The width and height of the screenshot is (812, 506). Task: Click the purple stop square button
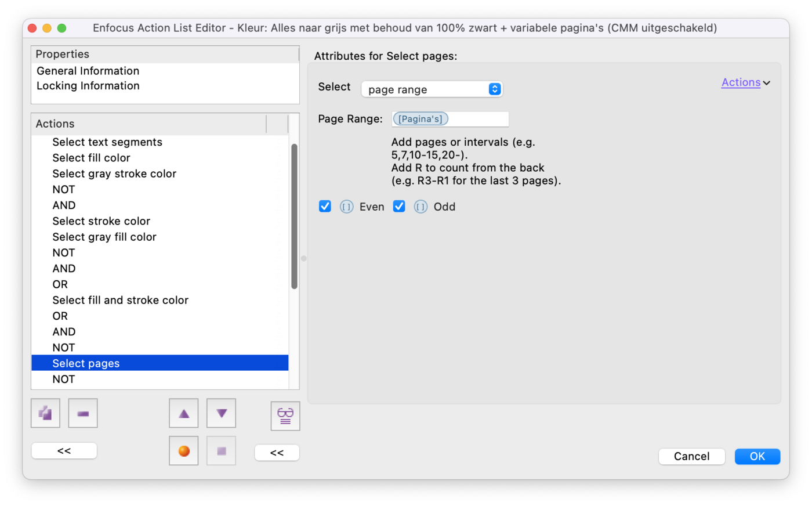coord(222,451)
